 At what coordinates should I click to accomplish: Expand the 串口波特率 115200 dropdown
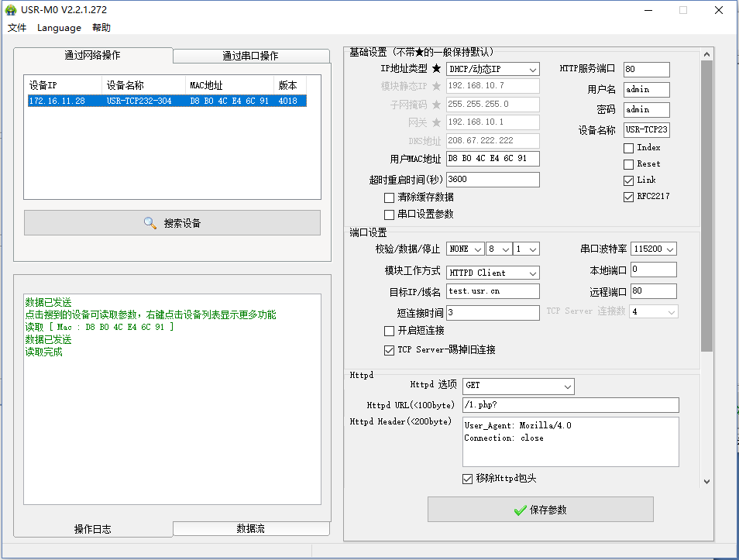pyautogui.click(x=654, y=249)
